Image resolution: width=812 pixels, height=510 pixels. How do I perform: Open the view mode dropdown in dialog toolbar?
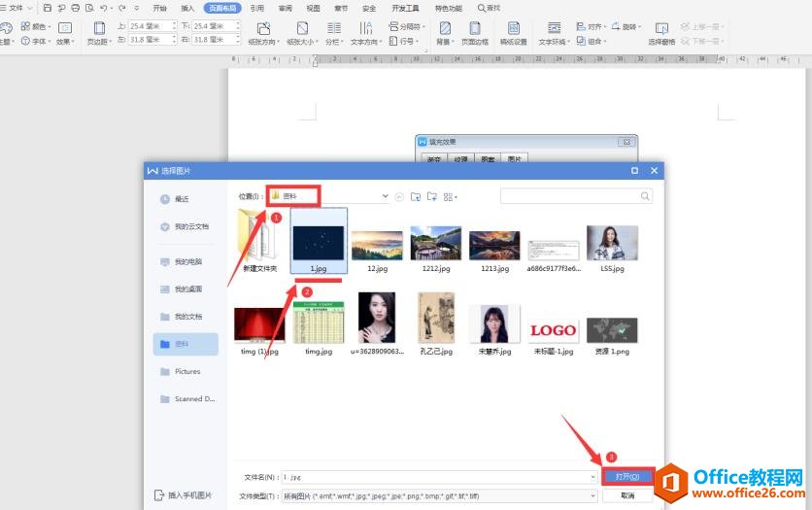click(x=451, y=196)
